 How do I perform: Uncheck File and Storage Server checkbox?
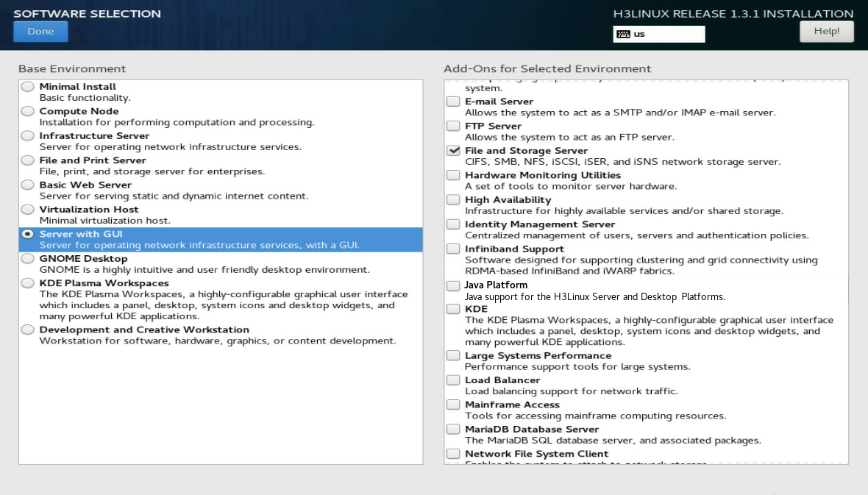[x=453, y=151]
